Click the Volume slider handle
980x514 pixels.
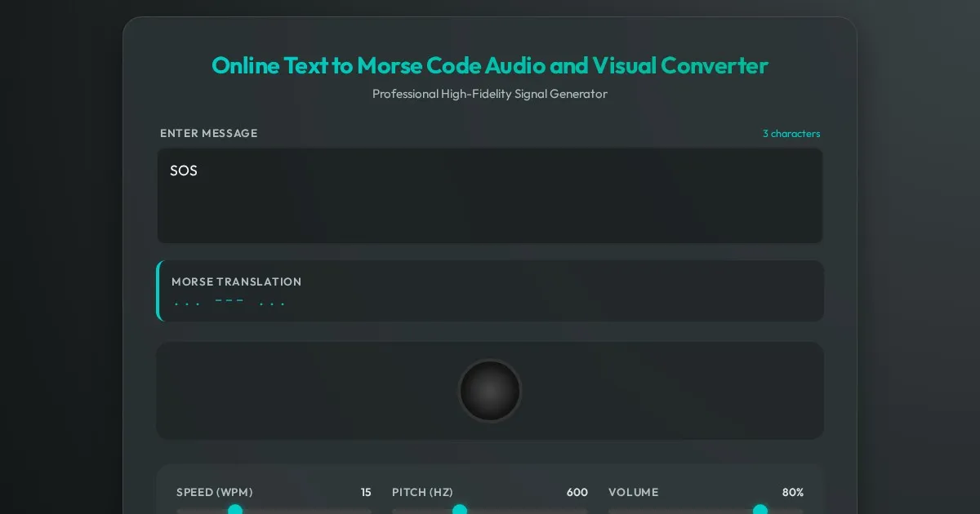coord(760,510)
